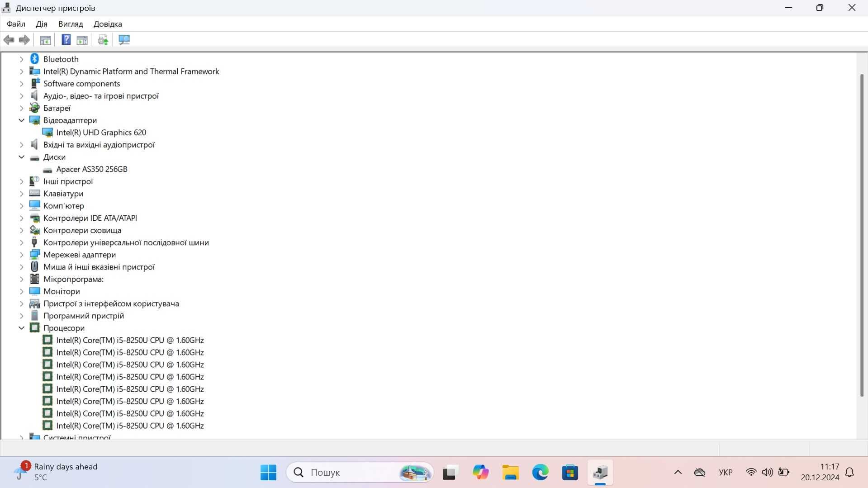Click the volume speaker tray icon
The image size is (868, 488).
[x=767, y=472]
